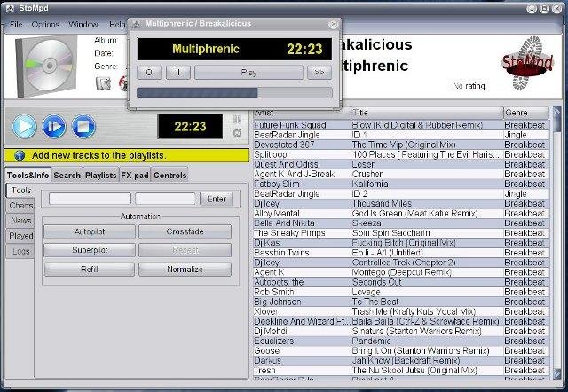
Task: Switch to the Controls tab
Action: coord(170,176)
